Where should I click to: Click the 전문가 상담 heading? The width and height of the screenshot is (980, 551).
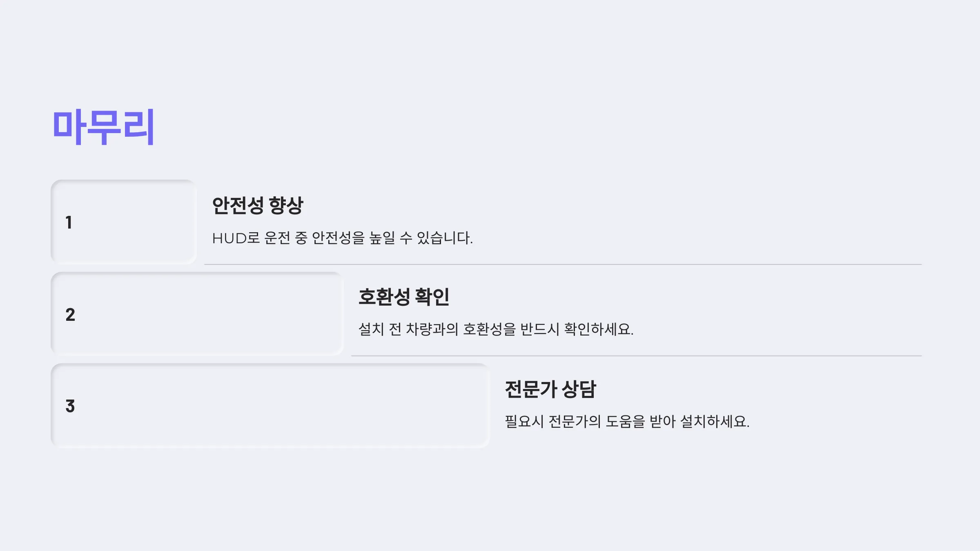click(x=550, y=389)
